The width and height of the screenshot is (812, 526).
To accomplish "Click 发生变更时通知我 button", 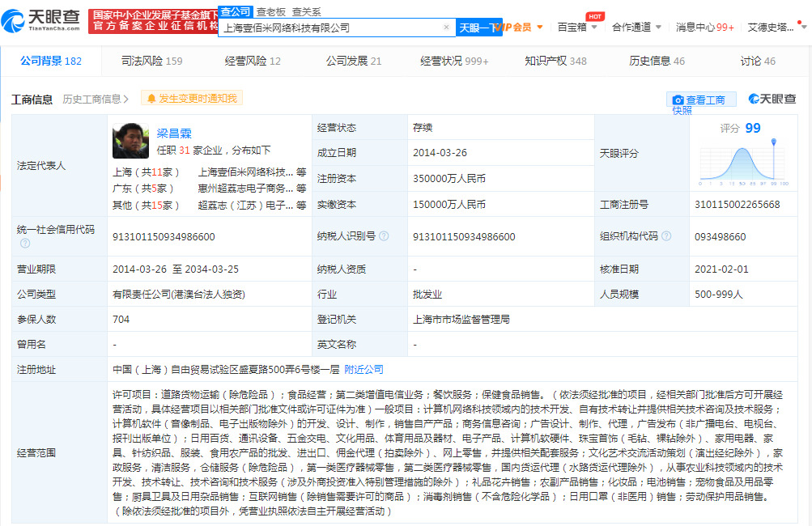I will 192,99.
